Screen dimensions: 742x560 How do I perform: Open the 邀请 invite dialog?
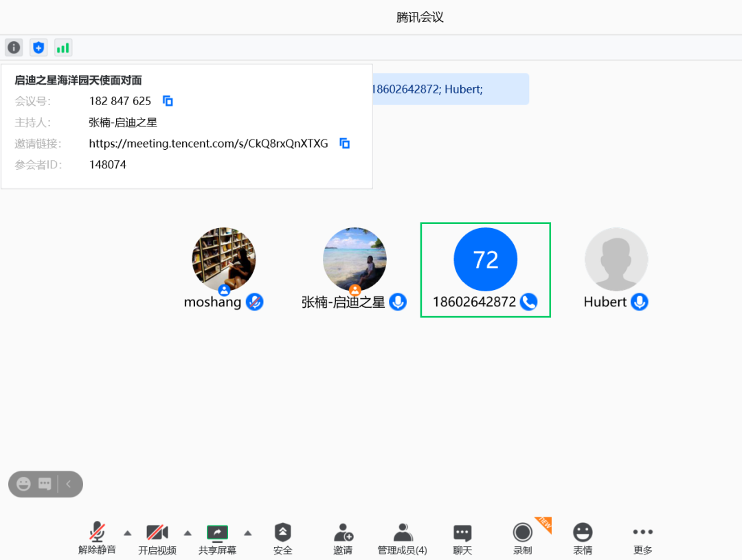coord(343,538)
